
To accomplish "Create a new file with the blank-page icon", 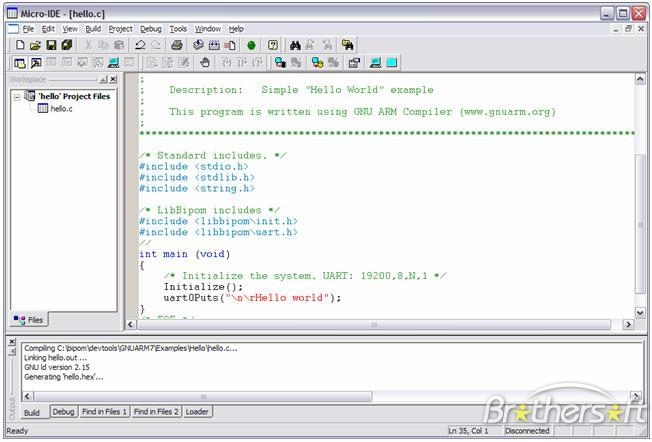I will 20,45.
